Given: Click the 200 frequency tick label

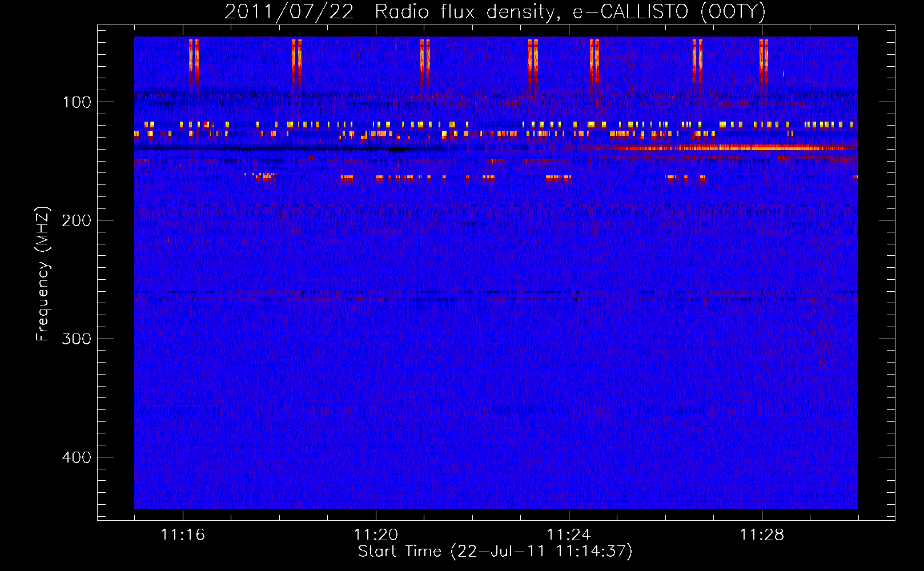Looking at the screenshot, I should coord(77,221).
